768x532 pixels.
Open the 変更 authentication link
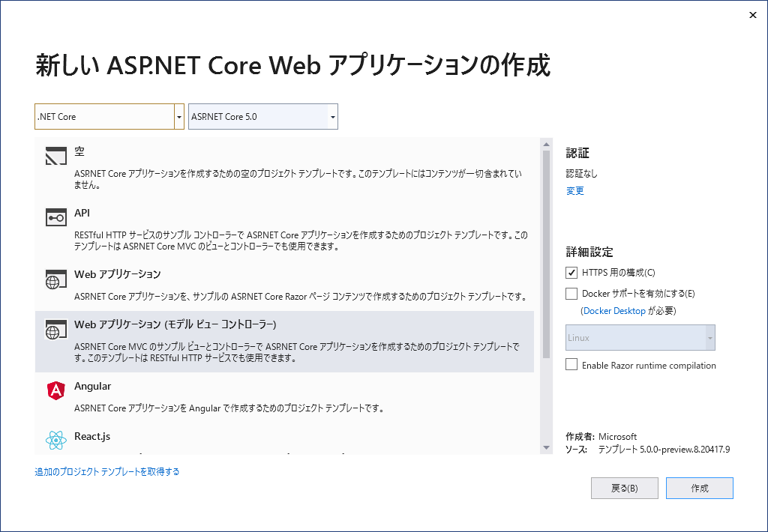coord(574,190)
